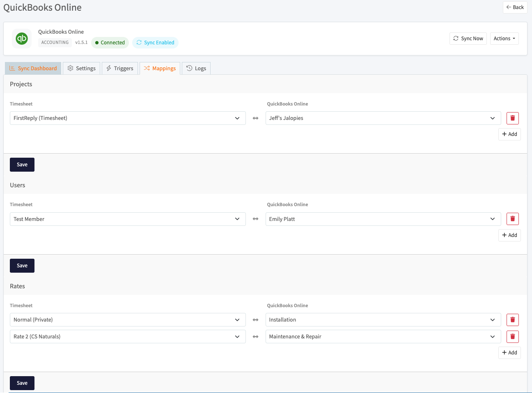
Task: Save the Projects mappings
Action: point(22,165)
